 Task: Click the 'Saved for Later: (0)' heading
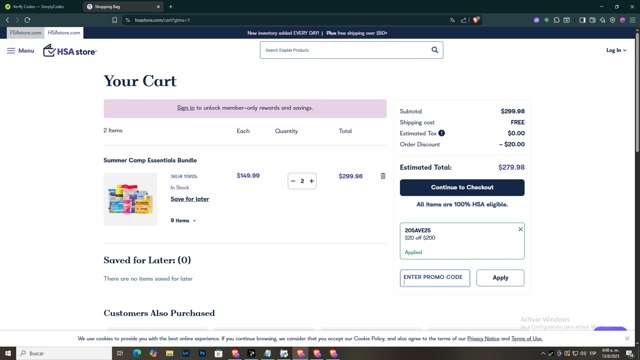pyautogui.click(x=147, y=260)
